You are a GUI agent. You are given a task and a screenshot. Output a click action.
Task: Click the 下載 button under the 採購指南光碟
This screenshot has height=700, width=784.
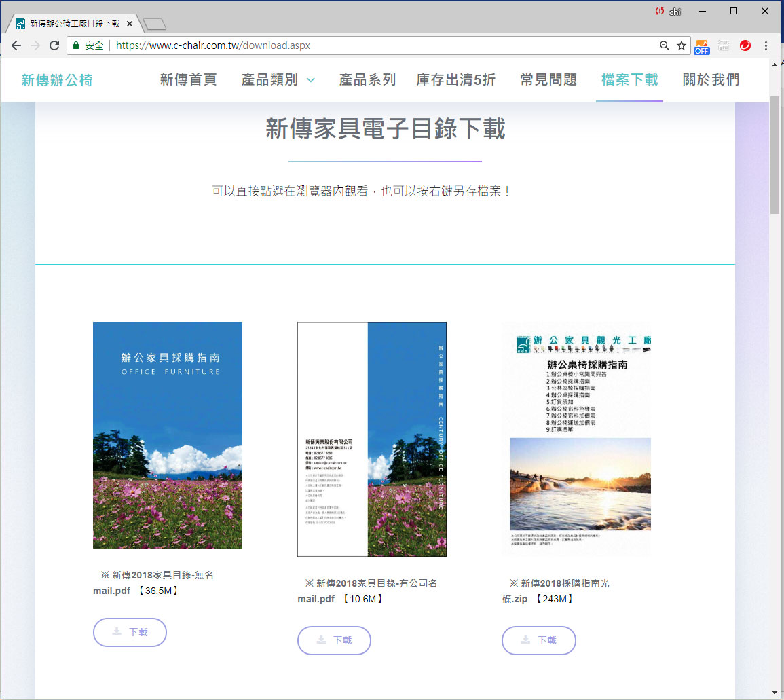[539, 640]
